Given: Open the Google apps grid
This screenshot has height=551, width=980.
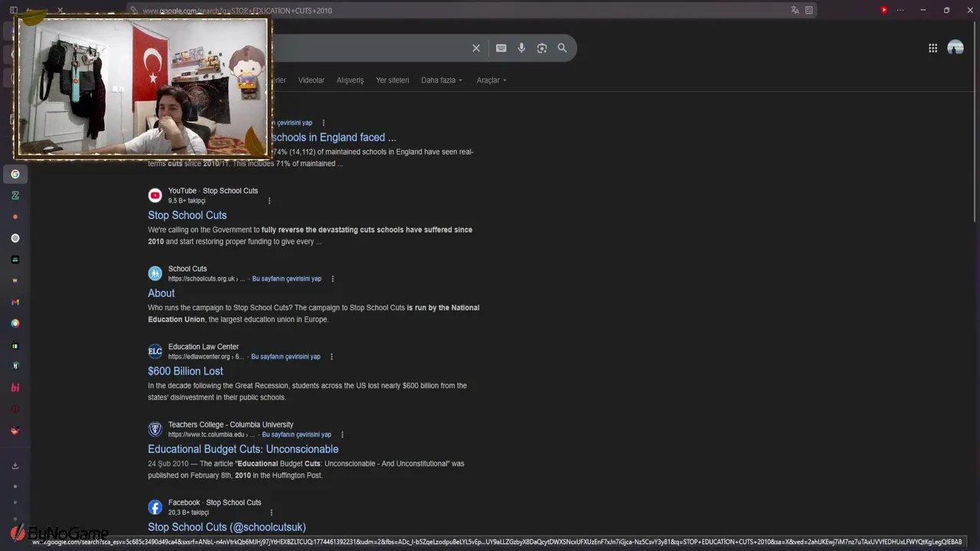Looking at the screenshot, I should coord(933,48).
